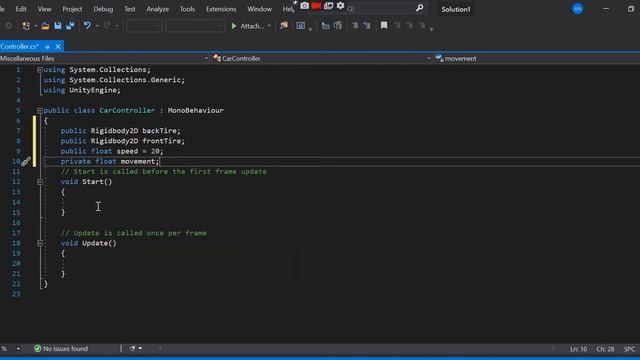Click the screwdriver quick actions icon

coord(26,162)
